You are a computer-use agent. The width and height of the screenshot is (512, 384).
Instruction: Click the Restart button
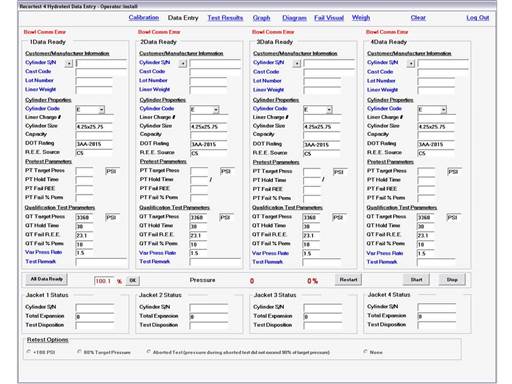coord(348,280)
